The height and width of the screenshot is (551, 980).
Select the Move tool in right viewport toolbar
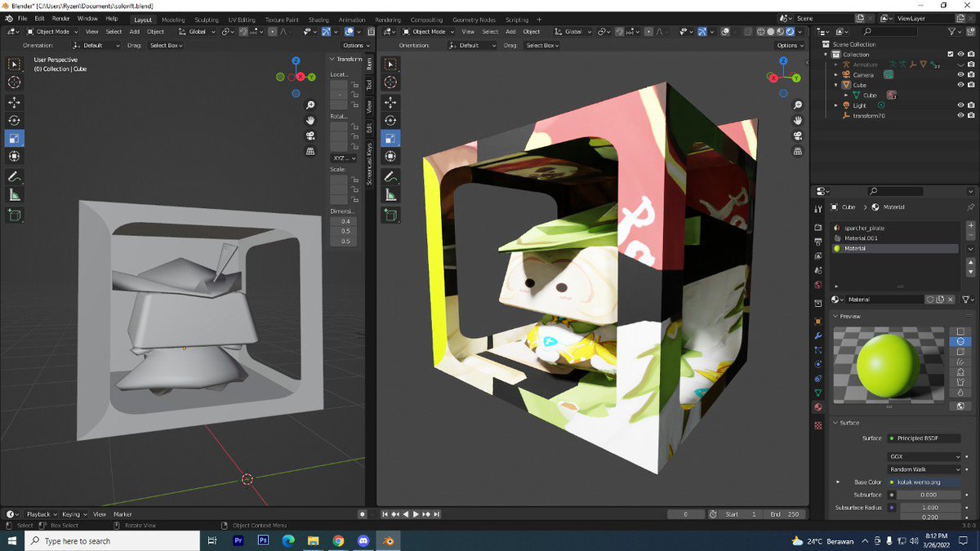(x=390, y=102)
